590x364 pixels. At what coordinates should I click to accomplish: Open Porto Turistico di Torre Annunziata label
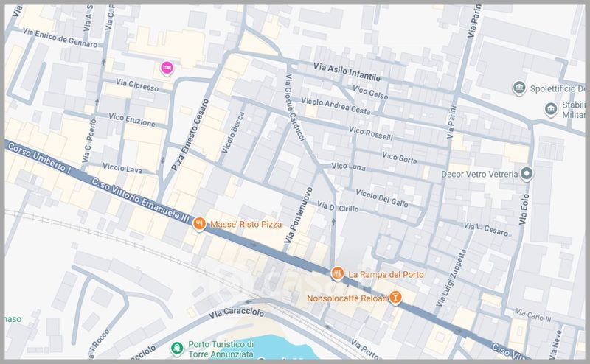pos(221,349)
